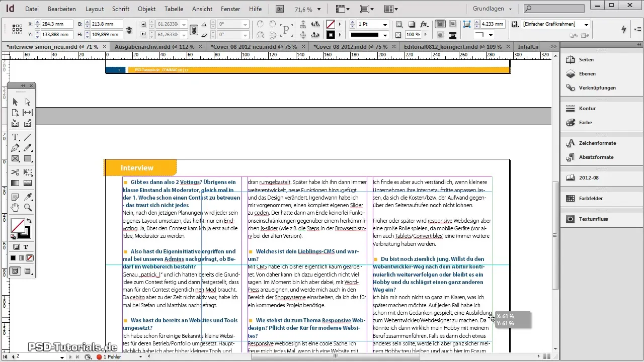This screenshot has height=362, width=644.
Task: Set formatting to affect text
Action: pyautogui.click(x=26, y=247)
